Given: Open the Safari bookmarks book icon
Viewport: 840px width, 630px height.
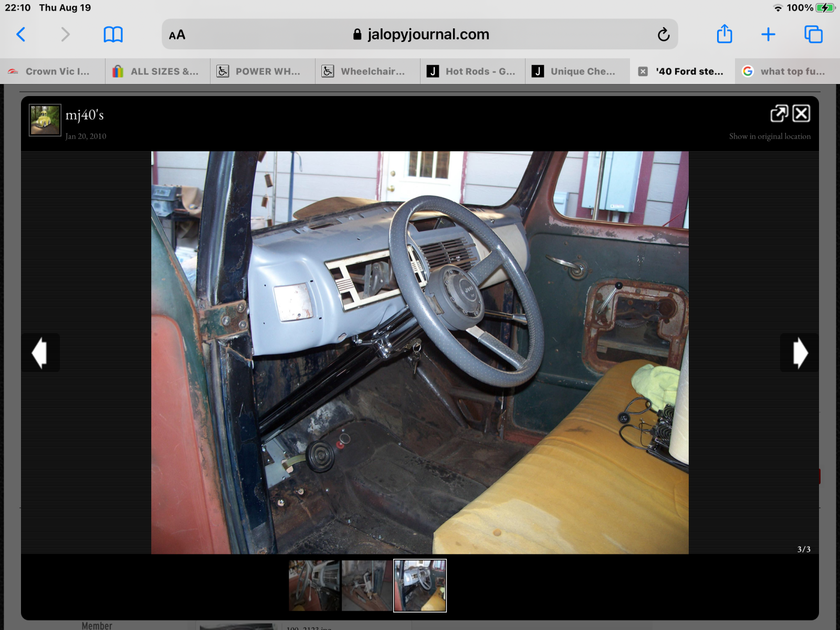Looking at the screenshot, I should click(x=113, y=35).
